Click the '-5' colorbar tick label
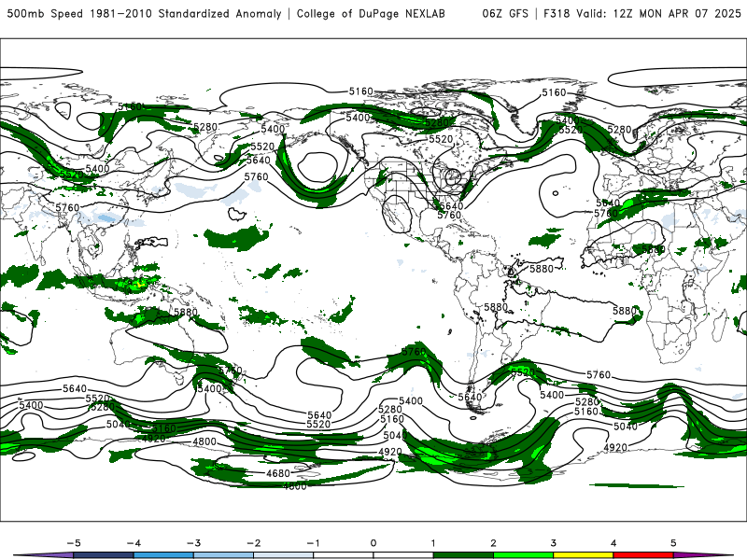The image size is (747, 560). click(x=74, y=543)
